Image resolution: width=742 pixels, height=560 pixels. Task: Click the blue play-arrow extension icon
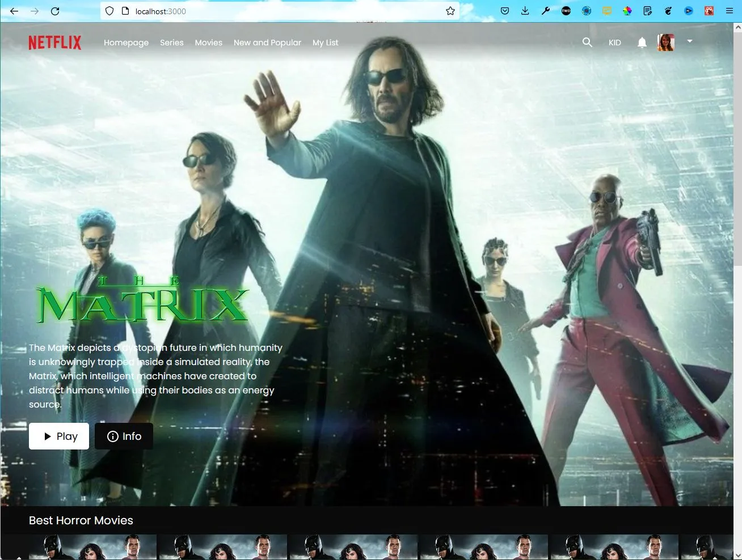pyautogui.click(x=689, y=11)
